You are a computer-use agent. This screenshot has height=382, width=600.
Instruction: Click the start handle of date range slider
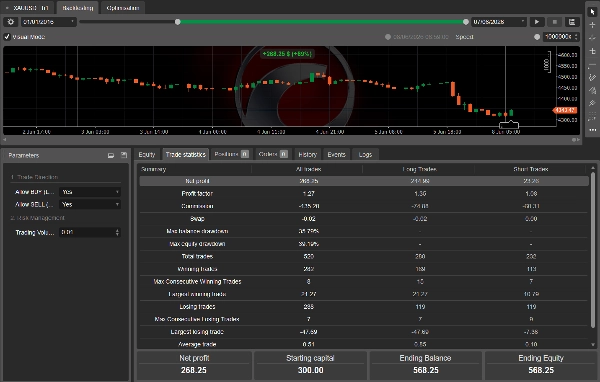[178, 22]
